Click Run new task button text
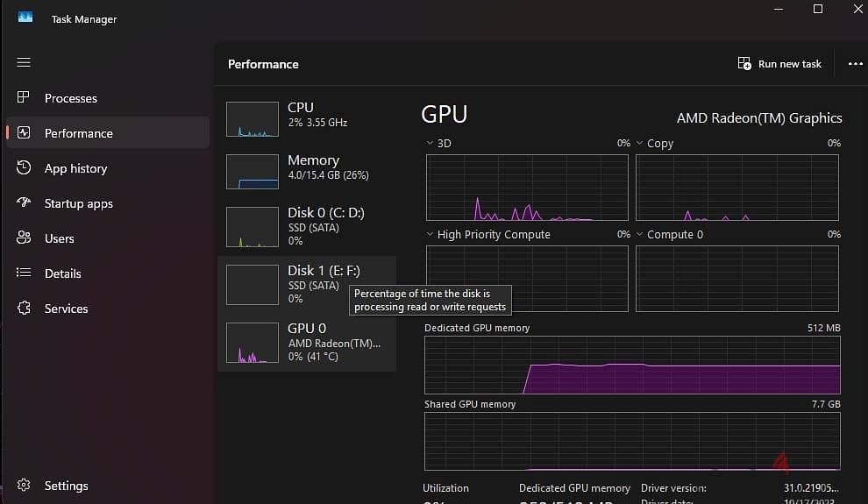 tap(789, 64)
